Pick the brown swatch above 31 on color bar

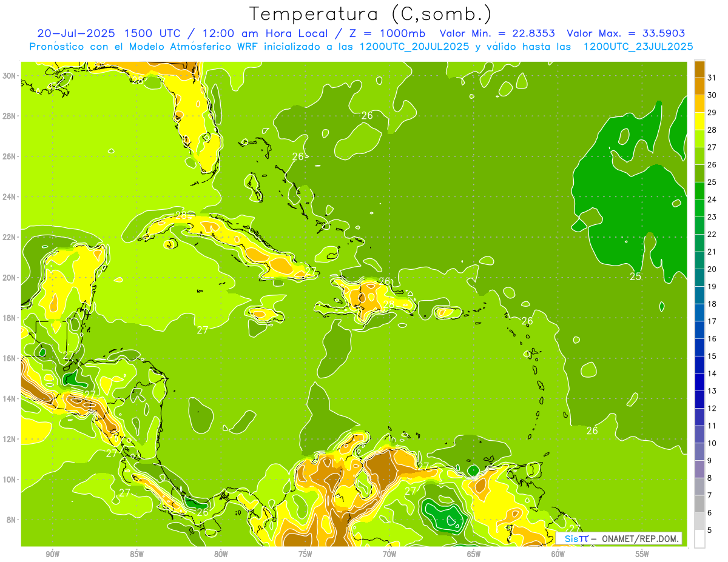700,69
